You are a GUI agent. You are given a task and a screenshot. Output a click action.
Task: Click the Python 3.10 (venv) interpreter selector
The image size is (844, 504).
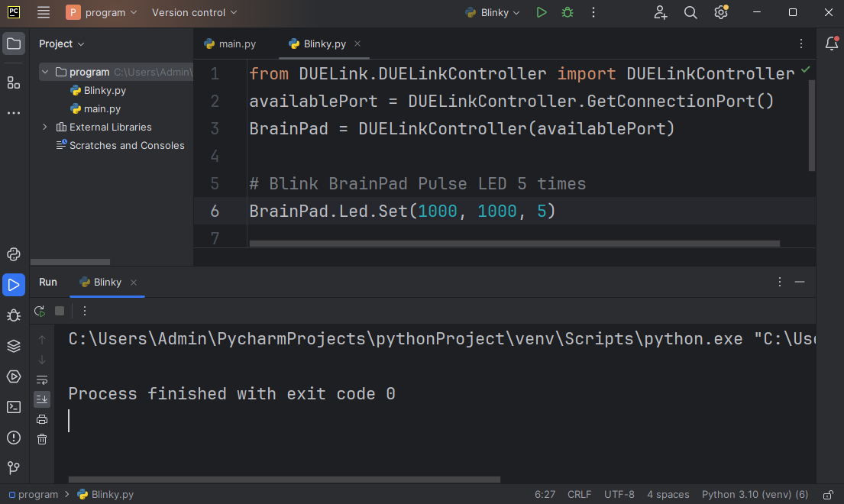tap(755, 494)
